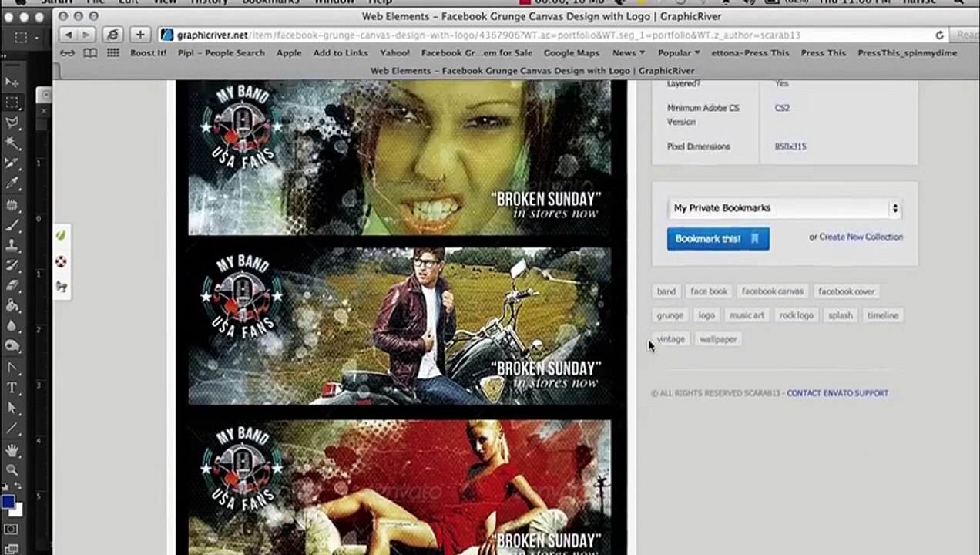980x555 pixels.
Task: Open Contact Envato Support link
Action: pos(837,393)
